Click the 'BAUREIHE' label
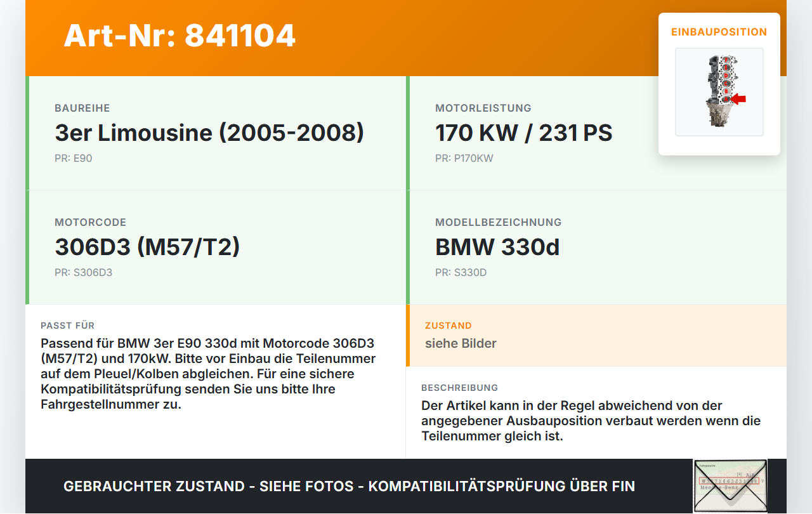The height and width of the screenshot is (514, 812). 82,109
